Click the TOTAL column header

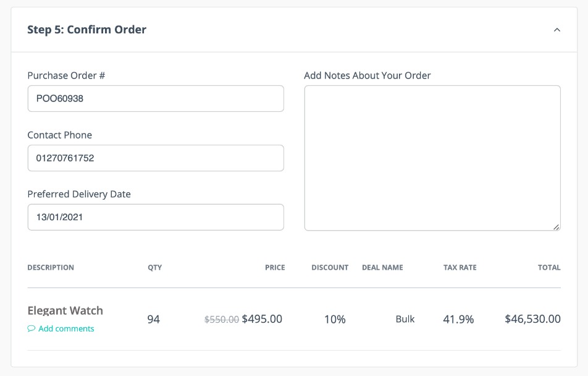coord(549,268)
